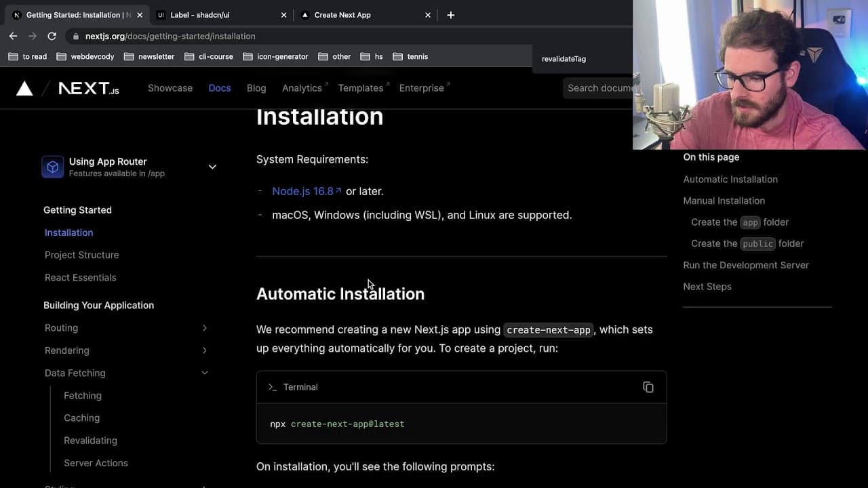Screen dimensions: 868x488
Task: Click the App Router cube icon
Action: click(x=53, y=167)
